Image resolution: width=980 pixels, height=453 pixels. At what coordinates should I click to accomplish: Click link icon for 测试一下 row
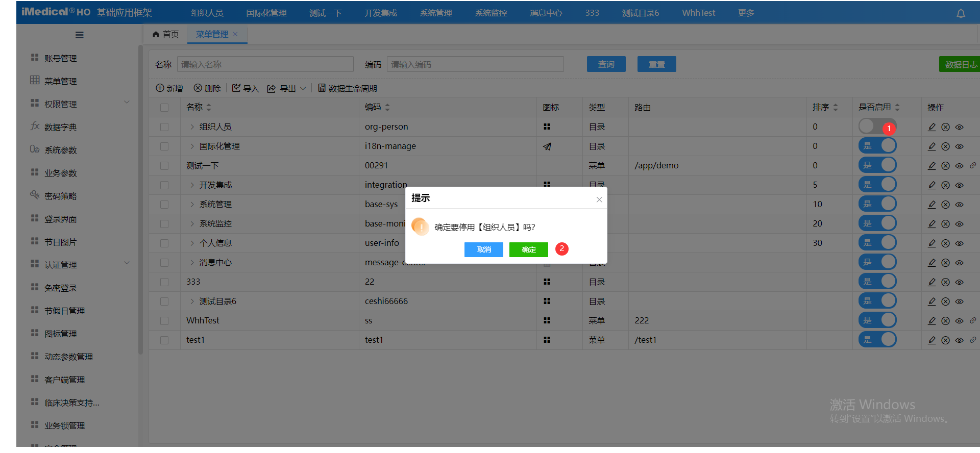(x=973, y=165)
